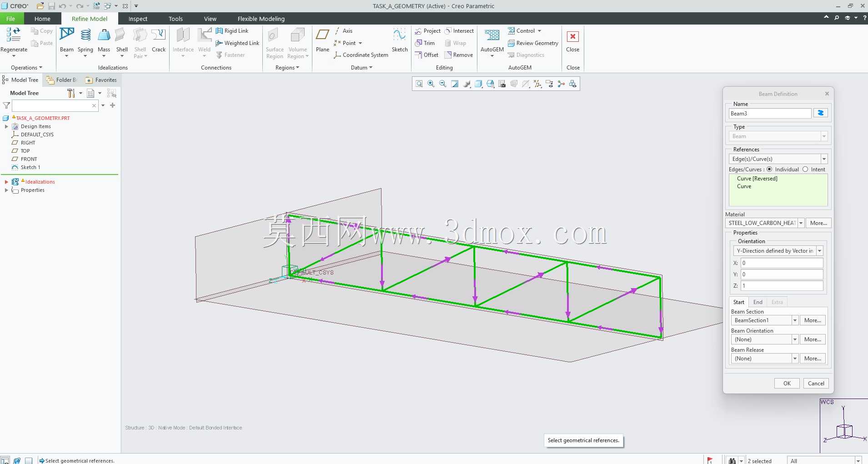Open the Beam Section dropdown
Viewport: 868px width, 464px height.
pos(795,320)
